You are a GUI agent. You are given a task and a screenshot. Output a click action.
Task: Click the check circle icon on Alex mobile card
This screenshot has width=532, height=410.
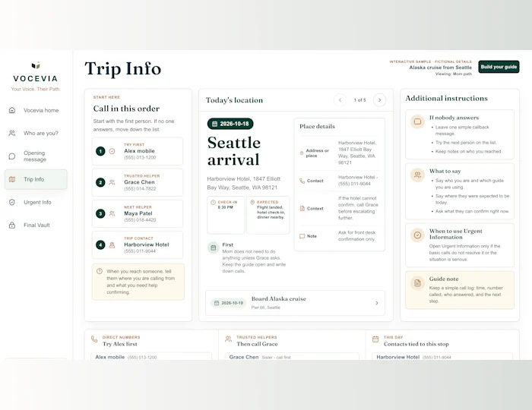click(112, 151)
